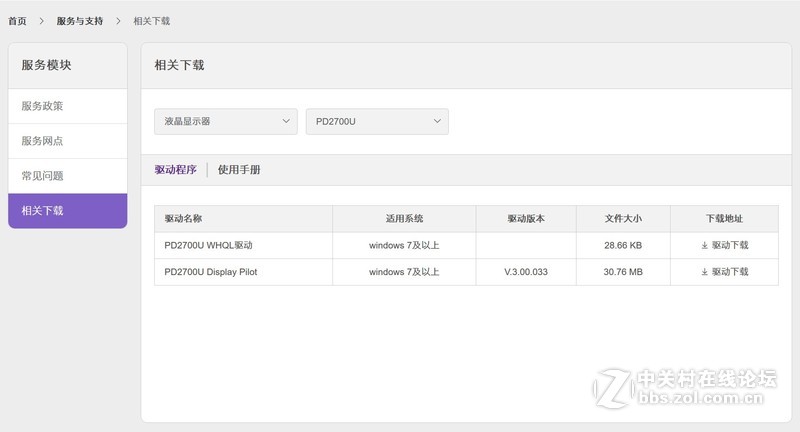The height and width of the screenshot is (432, 800).
Task: Click the 下载地址 column header
Action: pos(724,219)
